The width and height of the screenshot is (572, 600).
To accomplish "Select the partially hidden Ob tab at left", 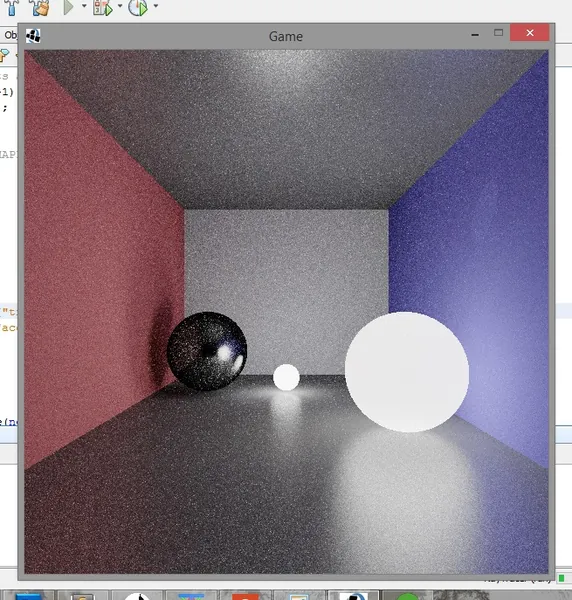I will coord(9,35).
